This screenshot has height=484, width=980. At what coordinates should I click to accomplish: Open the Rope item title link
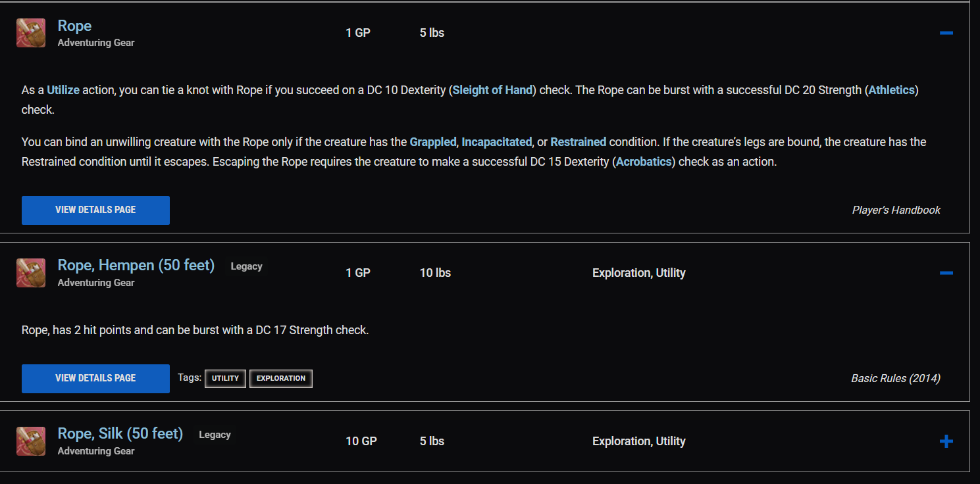pyautogui.click(x=74, y=26)
